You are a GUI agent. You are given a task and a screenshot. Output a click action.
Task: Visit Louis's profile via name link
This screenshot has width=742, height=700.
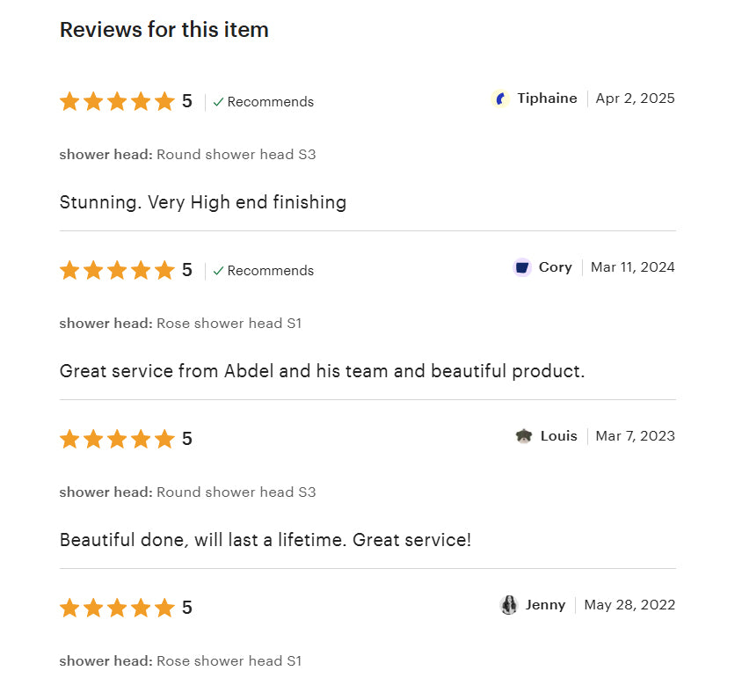558,436
